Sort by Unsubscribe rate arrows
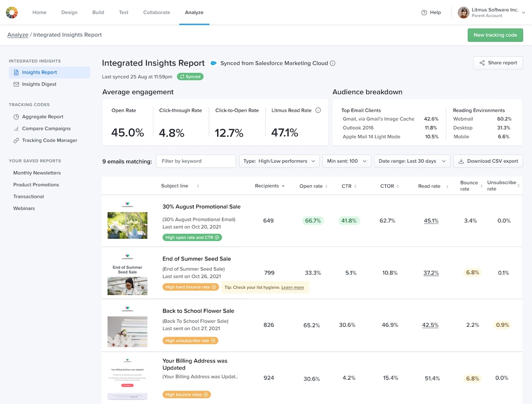532x404 pixels. click(518, 186)
